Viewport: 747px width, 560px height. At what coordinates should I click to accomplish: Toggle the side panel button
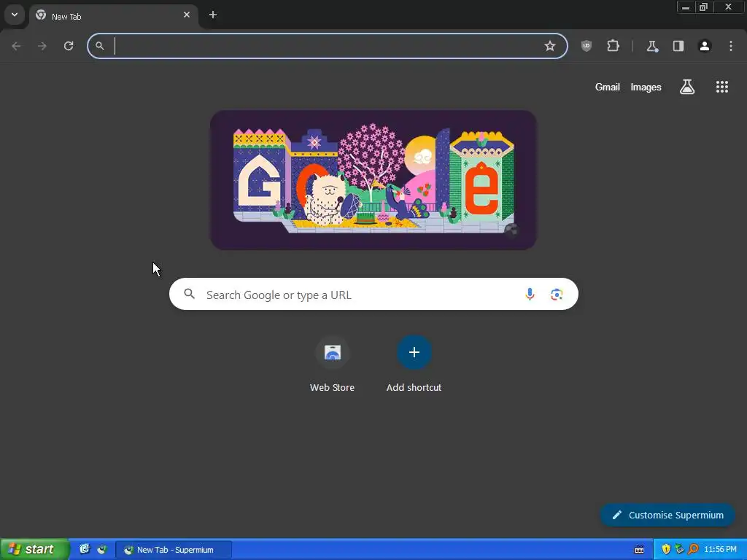tap(678, 46)
